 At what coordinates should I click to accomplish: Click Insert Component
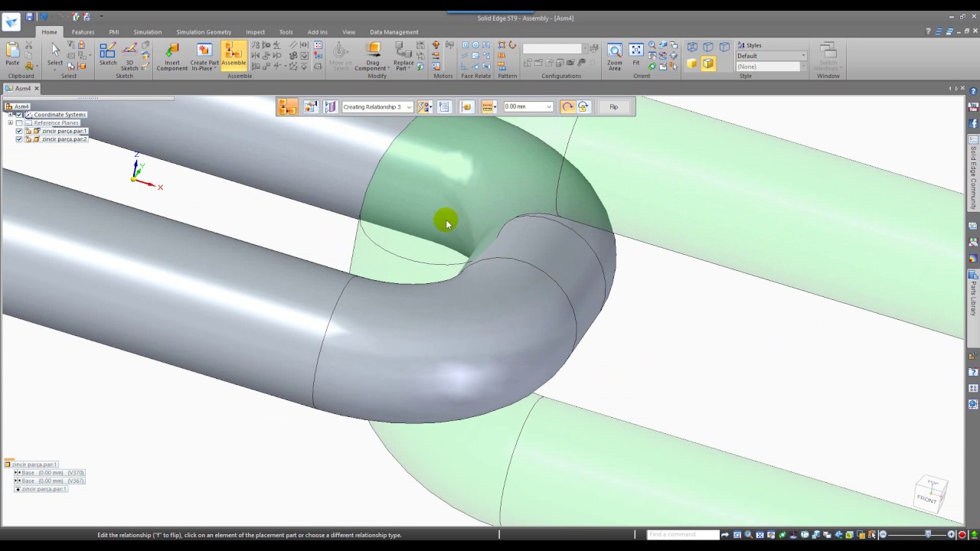pyautogui.click(x=172, y=57)
